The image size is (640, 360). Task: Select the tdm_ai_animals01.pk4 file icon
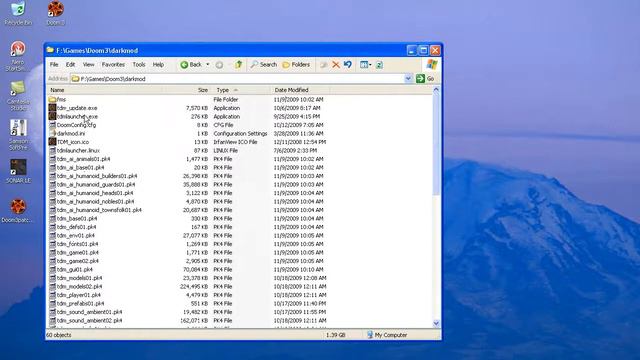pos(52,159)
